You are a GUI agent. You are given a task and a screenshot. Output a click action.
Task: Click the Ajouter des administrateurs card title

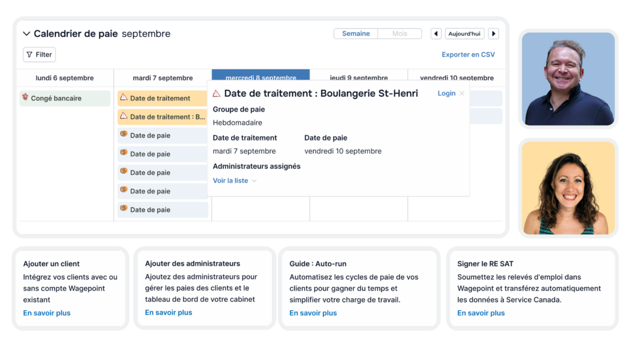(192, 264)
